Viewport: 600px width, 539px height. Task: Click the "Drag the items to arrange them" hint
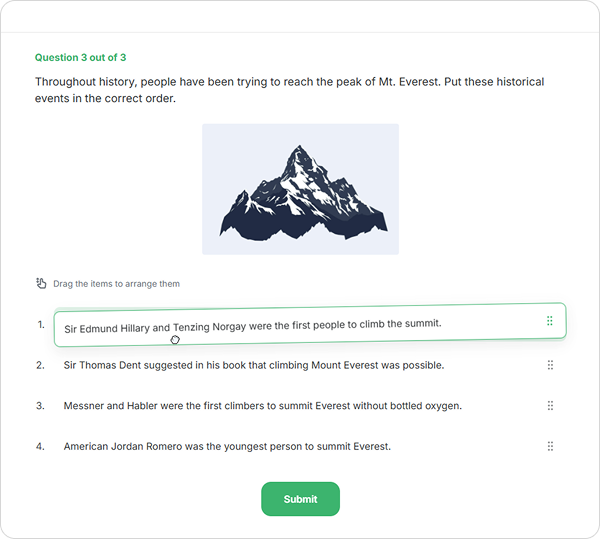[116, 284]
